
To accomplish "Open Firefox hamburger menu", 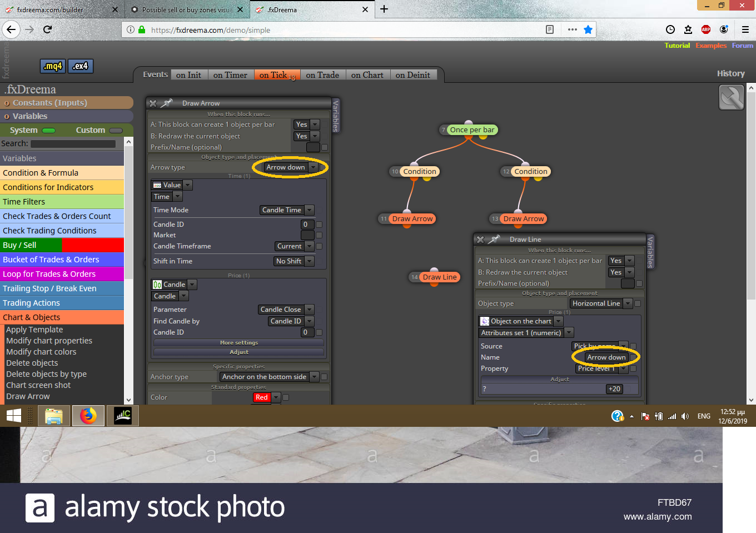I will (745, 29).
